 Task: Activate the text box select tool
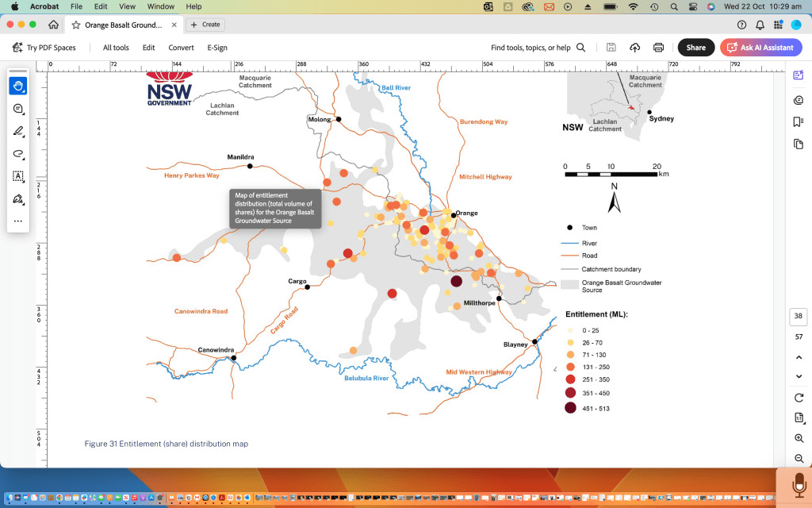point(18,176)
